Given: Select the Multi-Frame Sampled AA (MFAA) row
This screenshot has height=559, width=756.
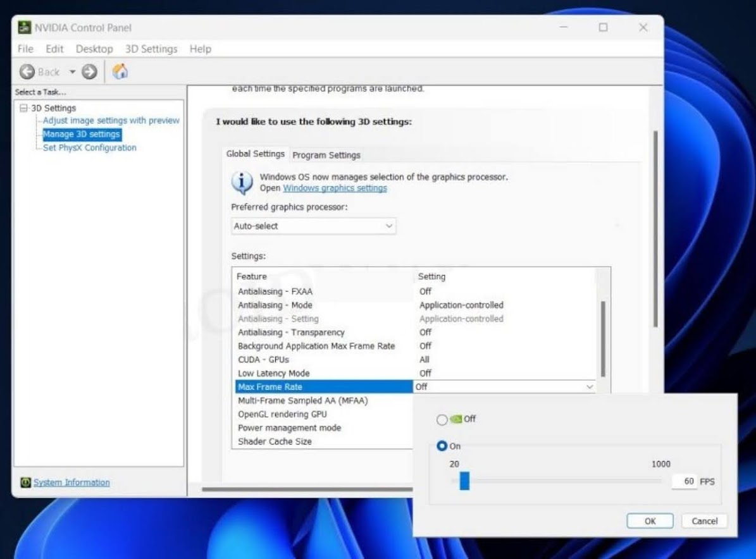Looking at the screenshot, I should (323, 400).
